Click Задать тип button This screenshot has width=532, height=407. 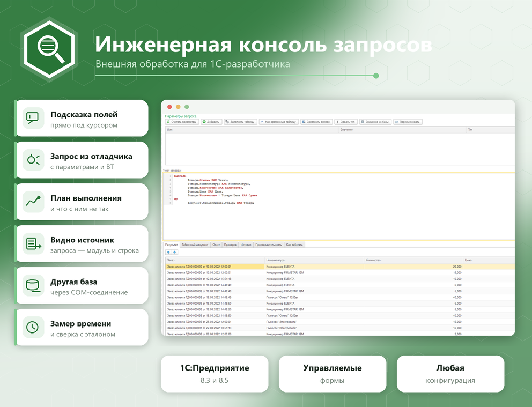(x=346, y=122)
